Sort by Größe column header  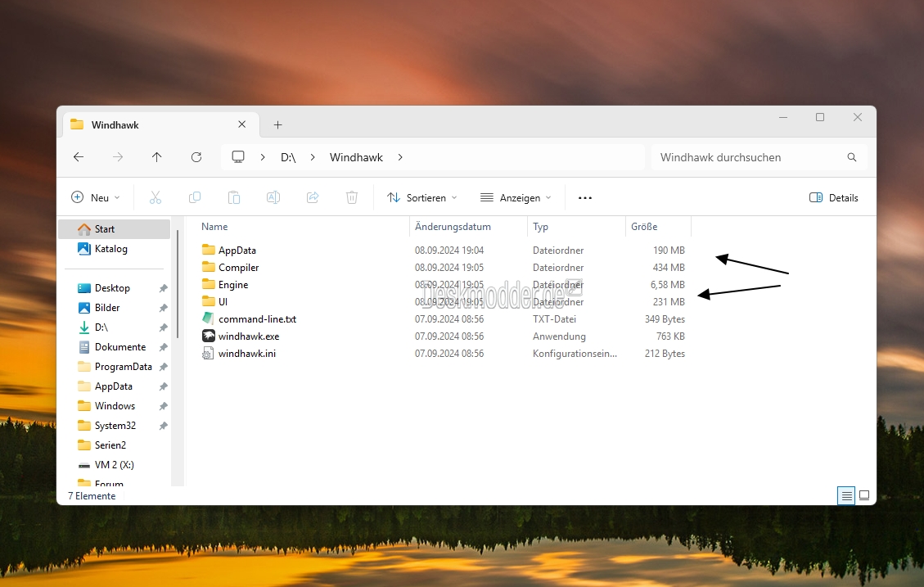click(644, 227)
